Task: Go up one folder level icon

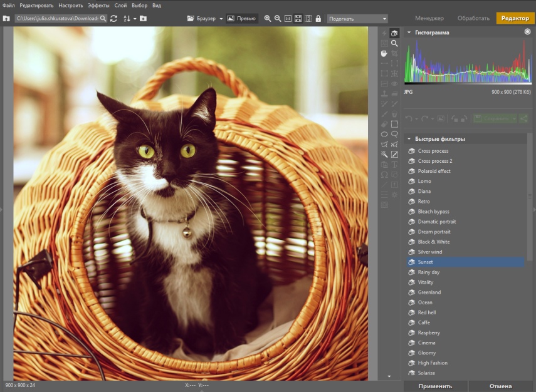Action: point(6,18)
